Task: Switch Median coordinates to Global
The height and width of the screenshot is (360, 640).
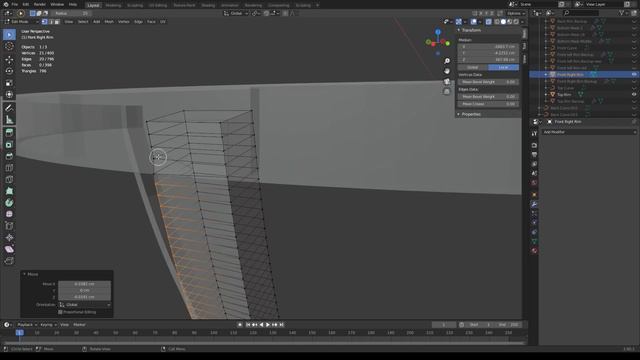Action: [473, 67]
